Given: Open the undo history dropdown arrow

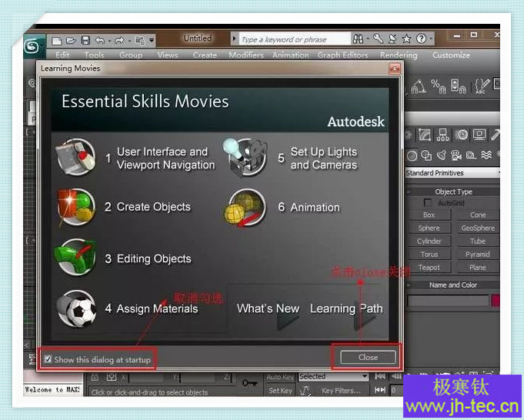Looking at the screenshot, I should [x=109, y=41].
